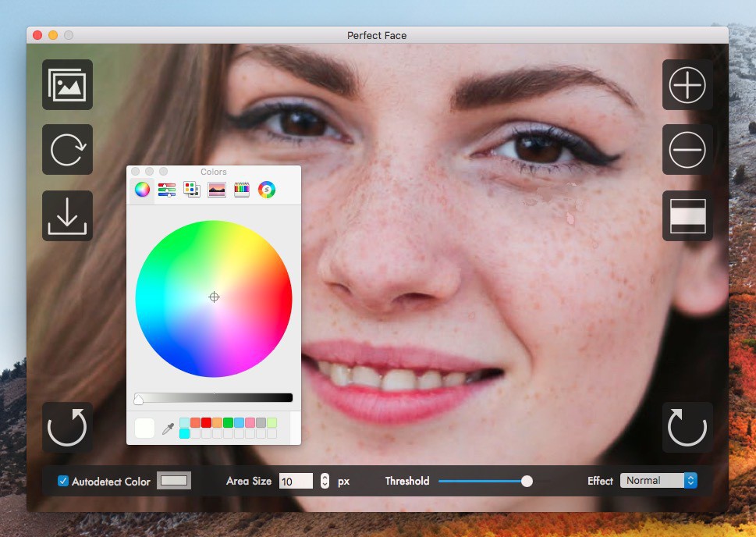This screenshot has width=756, height=537.
Task: Switch to the Color Sliders tab
Action: coord(166,189)
